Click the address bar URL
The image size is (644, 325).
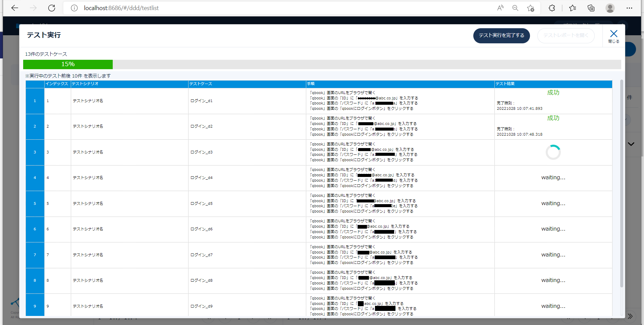point(121,8)
